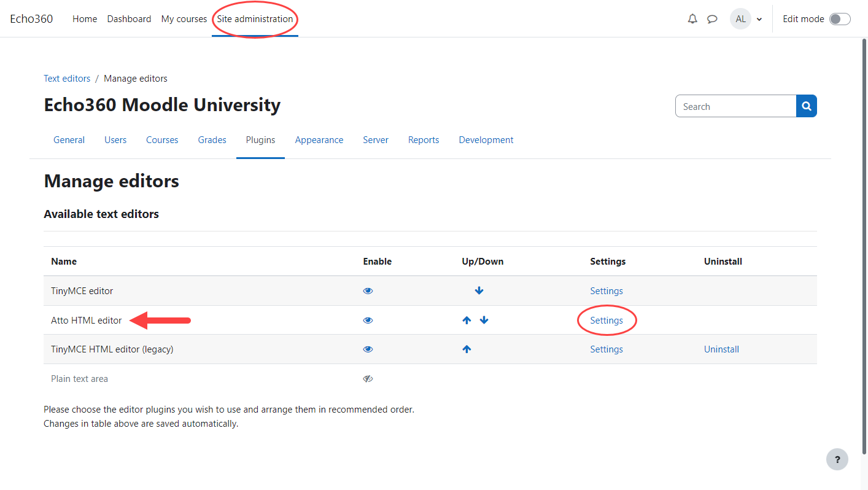
Task: Toggle the Edit mode switch
Action: pos(840,19)
